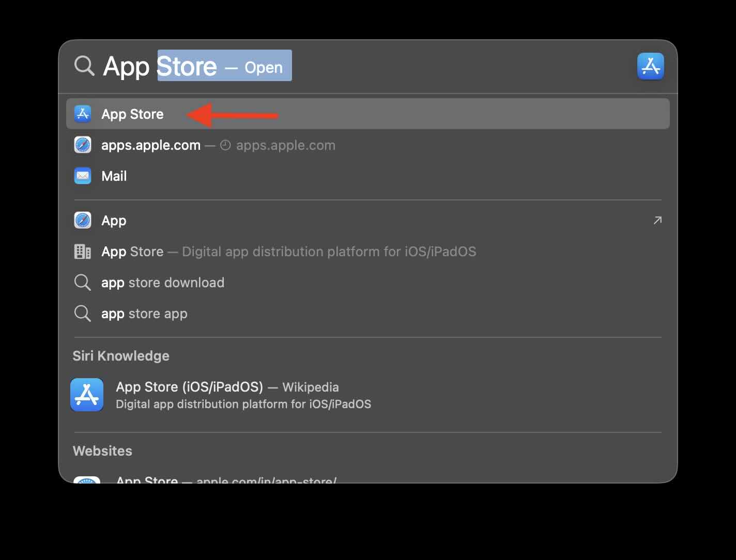Select the App Store application icon in results
The image size is (736, 560).
pos(82,114)
